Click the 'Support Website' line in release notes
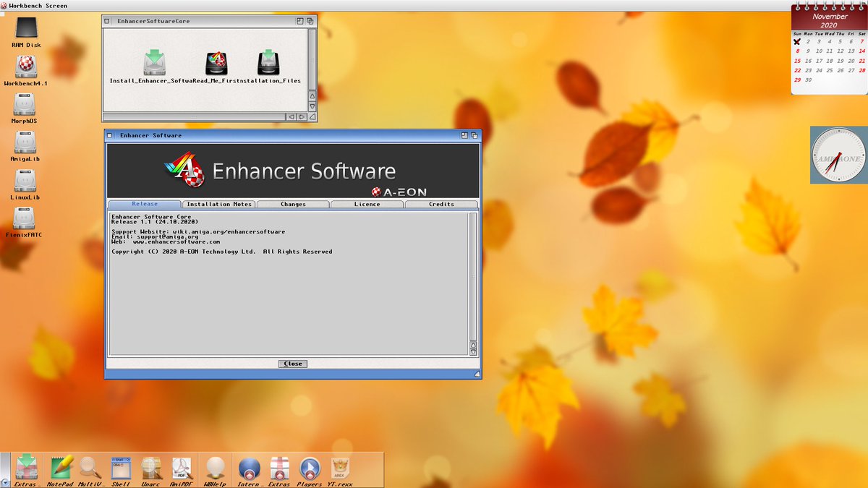 point(198,231)
